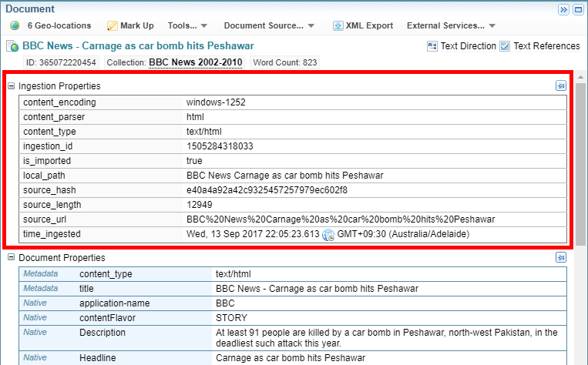Image resolution: width=588 pixels, height=365 pixels.
Task: Pin the Ingestion Properties section
Action: point(560,86)
